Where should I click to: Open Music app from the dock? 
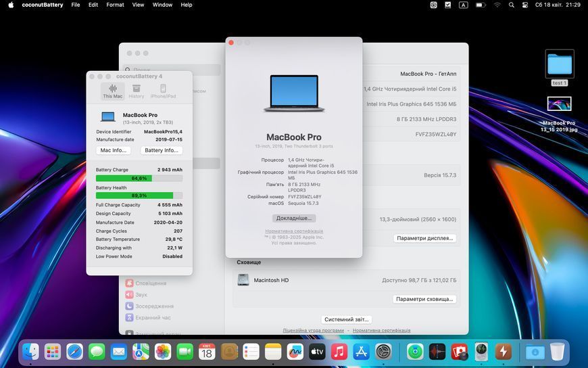tap(339, 352)
